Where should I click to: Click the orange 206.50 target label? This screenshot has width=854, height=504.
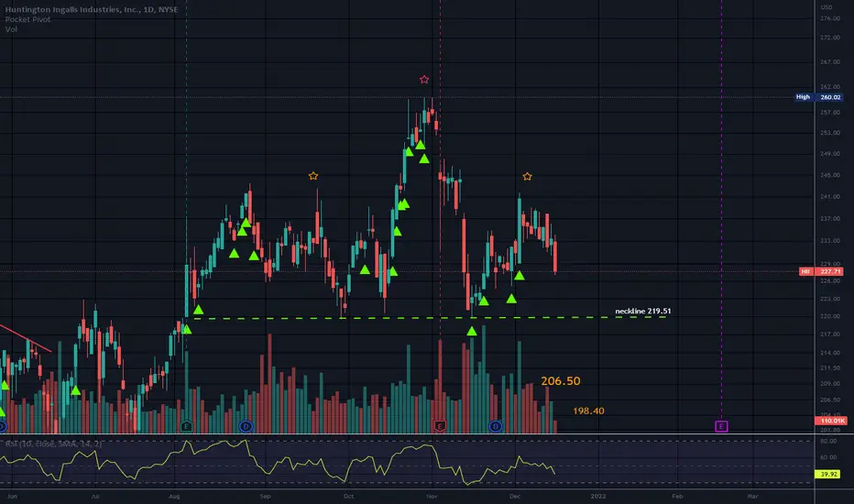coord(561,381)
